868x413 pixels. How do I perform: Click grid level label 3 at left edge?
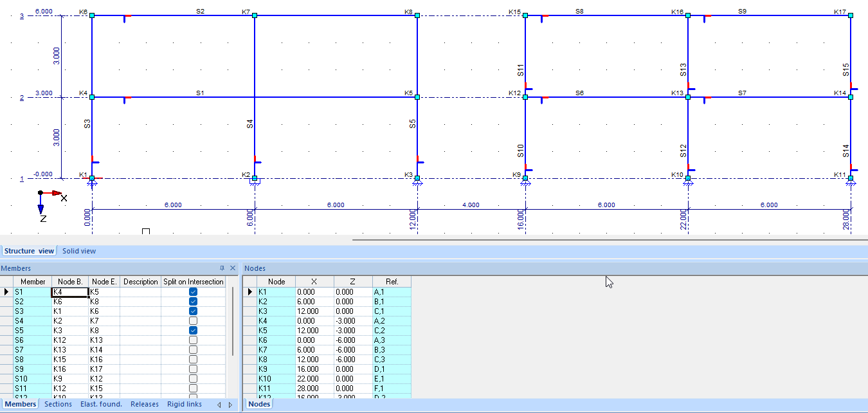coord(22,15)
